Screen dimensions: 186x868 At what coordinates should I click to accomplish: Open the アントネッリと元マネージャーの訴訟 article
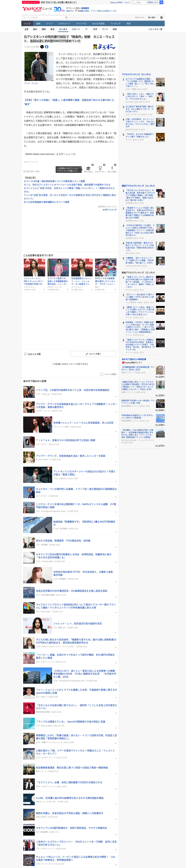tap(84, 473)
